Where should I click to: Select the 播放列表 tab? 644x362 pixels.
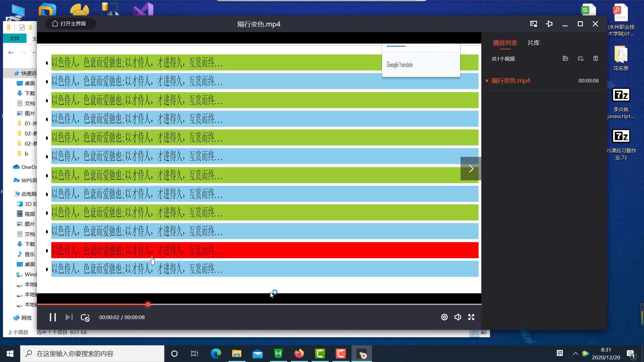(x=505, y=43)
